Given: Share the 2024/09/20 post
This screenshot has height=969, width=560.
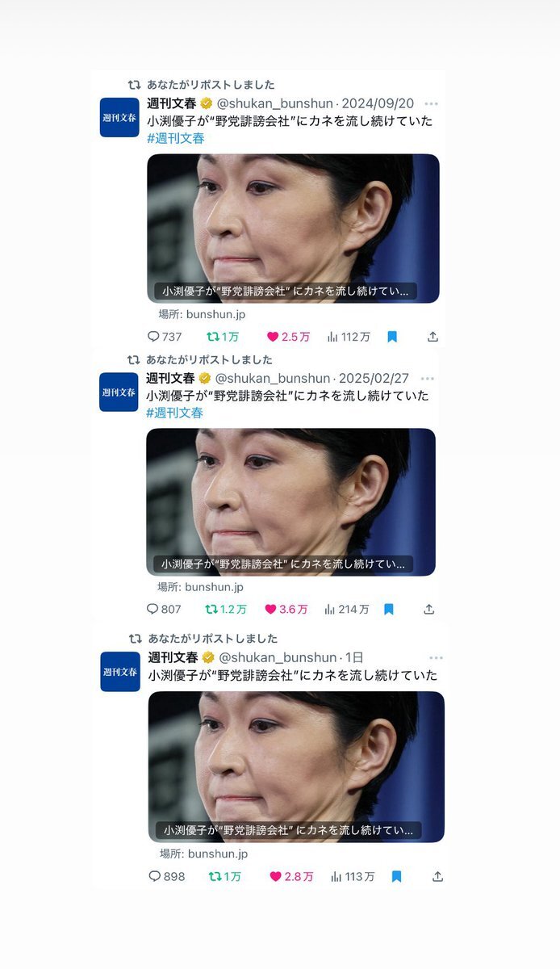Looking at the screenshot, I should click(433, 337).
